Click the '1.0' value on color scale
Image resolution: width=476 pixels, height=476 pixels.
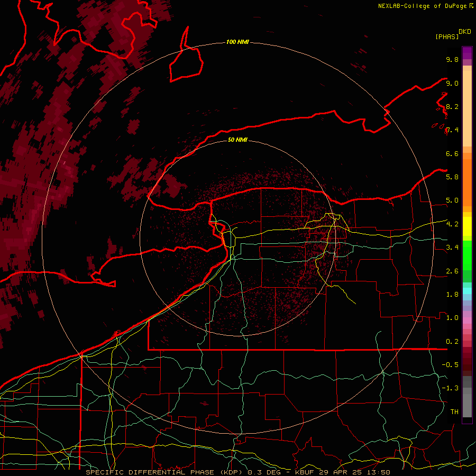click(452, 318)
